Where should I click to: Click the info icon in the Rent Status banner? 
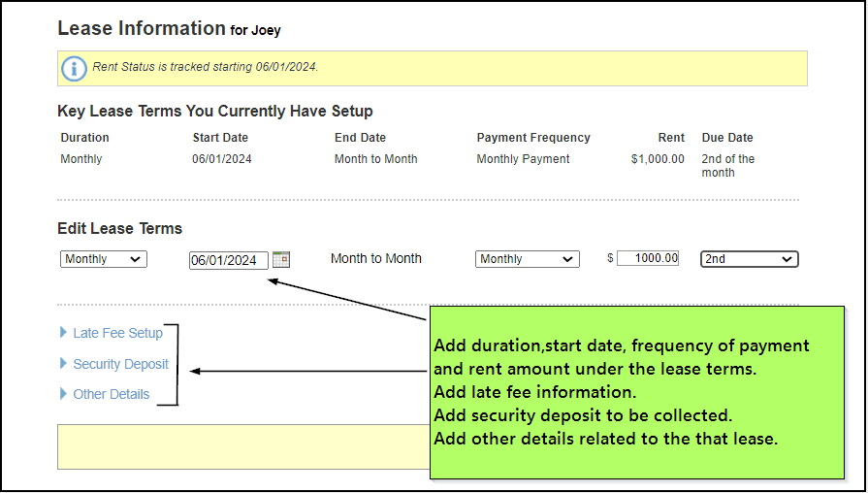pos(74,68)
